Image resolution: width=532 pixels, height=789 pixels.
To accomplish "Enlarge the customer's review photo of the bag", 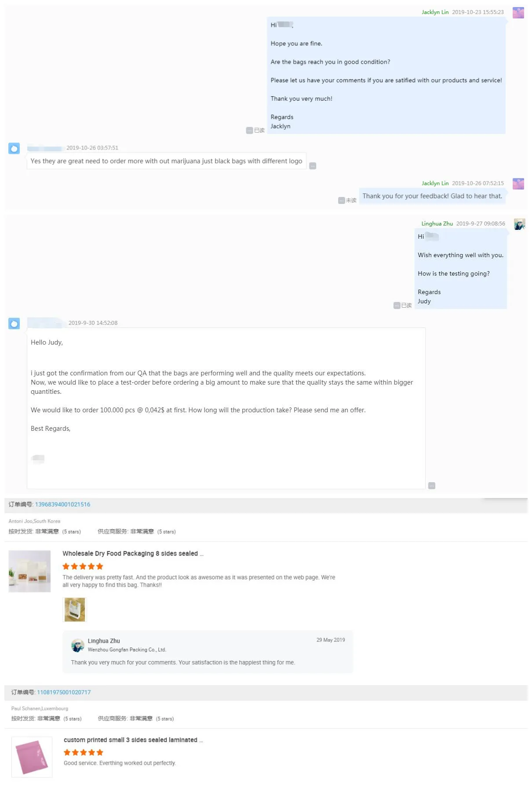I will [x=75, y=610].
